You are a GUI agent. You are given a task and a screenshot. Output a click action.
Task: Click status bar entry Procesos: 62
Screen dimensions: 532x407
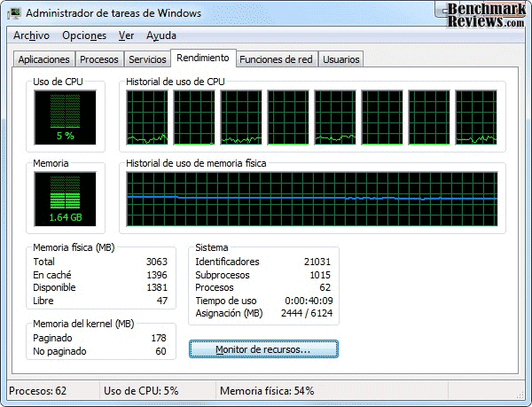pyautogui.click(x=37, y=391)
